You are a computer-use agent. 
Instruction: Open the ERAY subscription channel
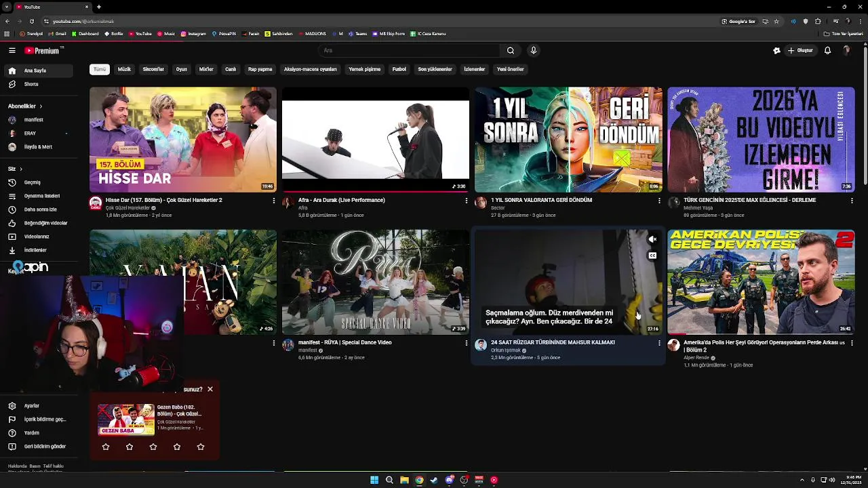point(39,134)
